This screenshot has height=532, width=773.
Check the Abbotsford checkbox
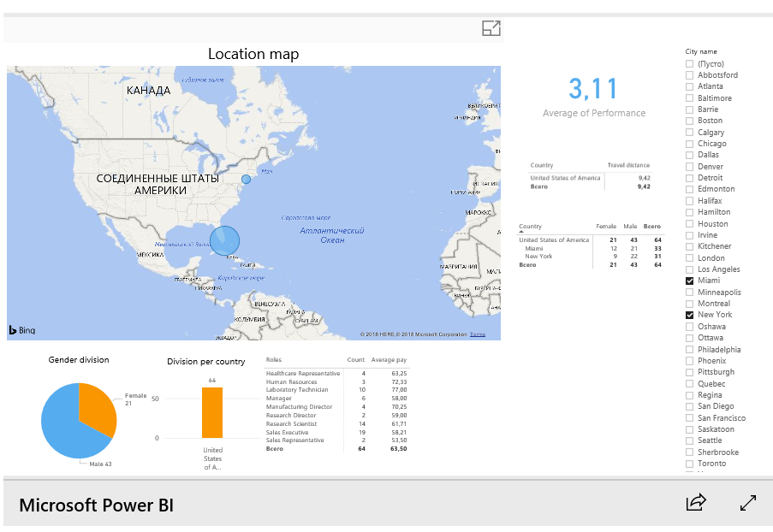[x=690, y=75]
